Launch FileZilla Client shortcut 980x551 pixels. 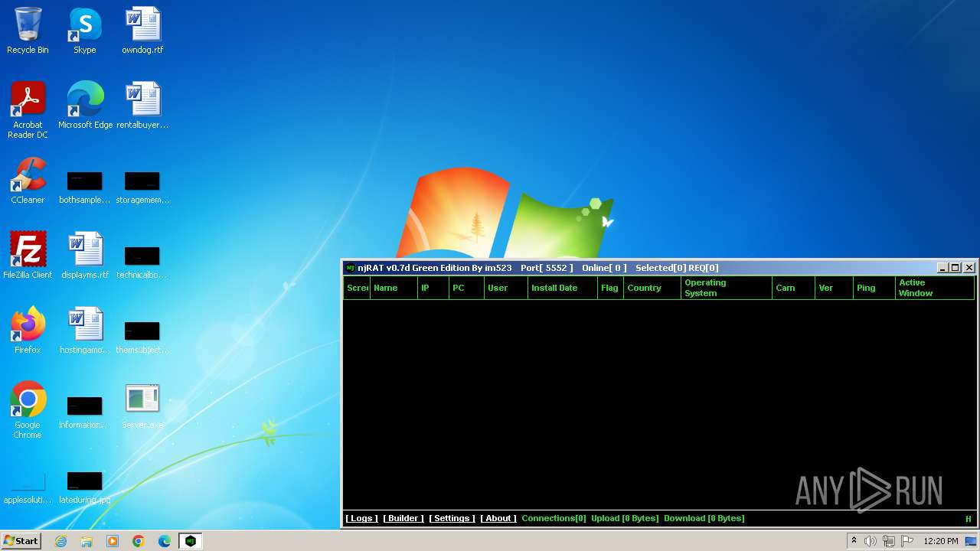click(28, 256)
